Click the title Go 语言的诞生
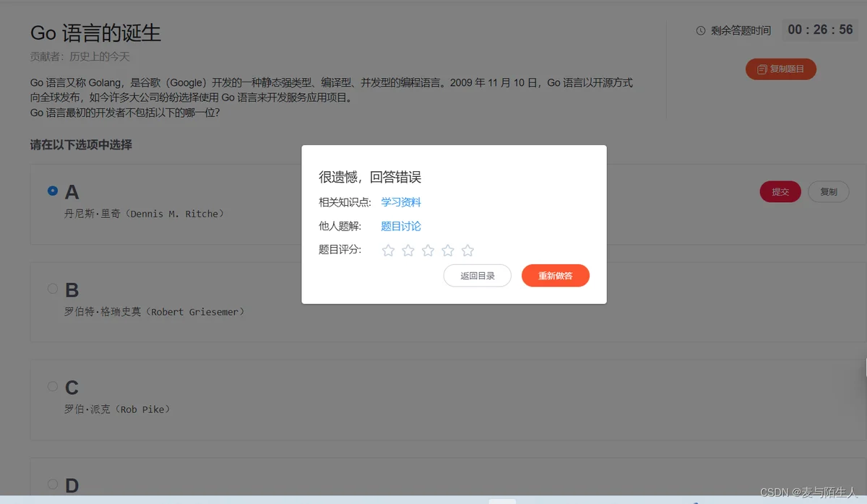Viewport: 867px width, 504px height. point(95,32)
